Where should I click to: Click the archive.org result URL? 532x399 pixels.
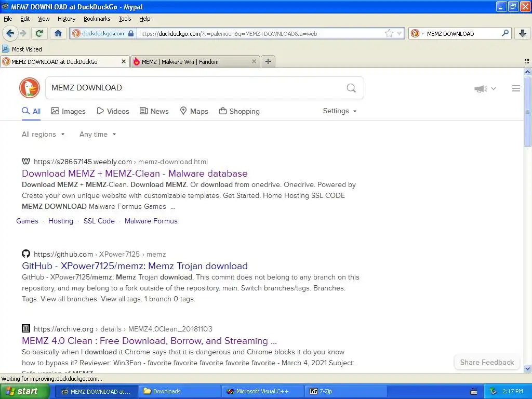point(123,329)
